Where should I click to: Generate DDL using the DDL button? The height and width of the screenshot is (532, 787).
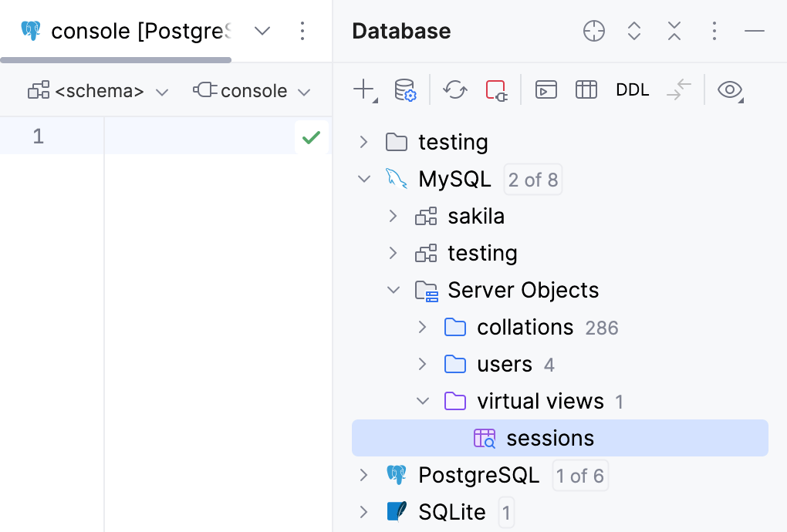632,89
